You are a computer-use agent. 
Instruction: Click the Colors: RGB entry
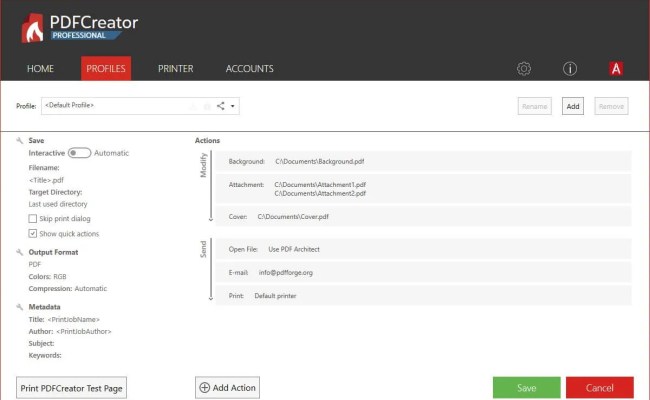click(x=47, y=276)
